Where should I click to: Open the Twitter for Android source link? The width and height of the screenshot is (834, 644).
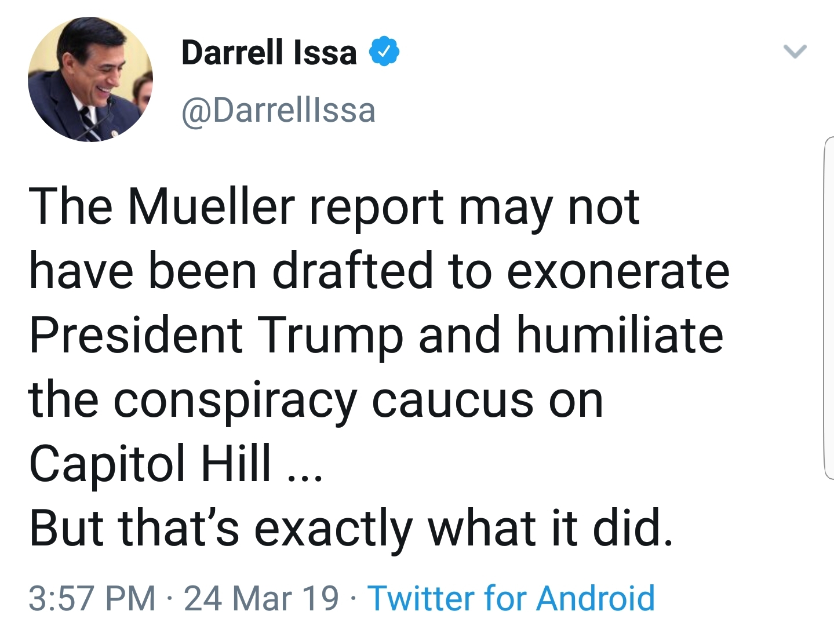point(511,598)
